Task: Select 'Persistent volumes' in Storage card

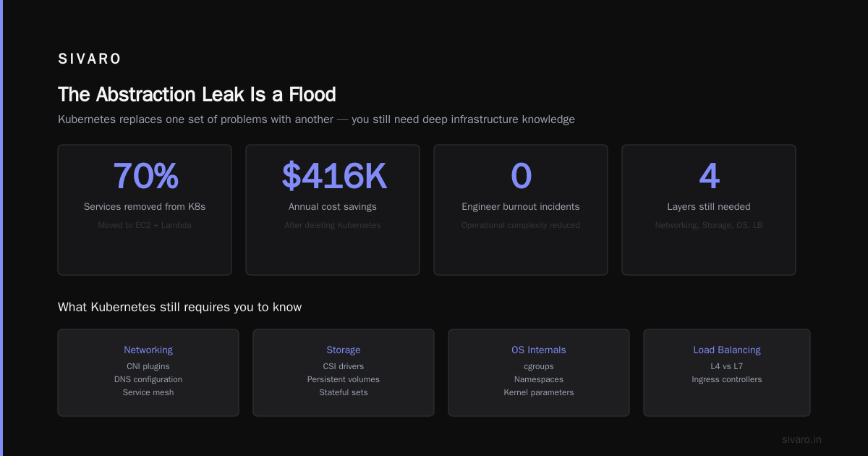Action: click(344, 379)
